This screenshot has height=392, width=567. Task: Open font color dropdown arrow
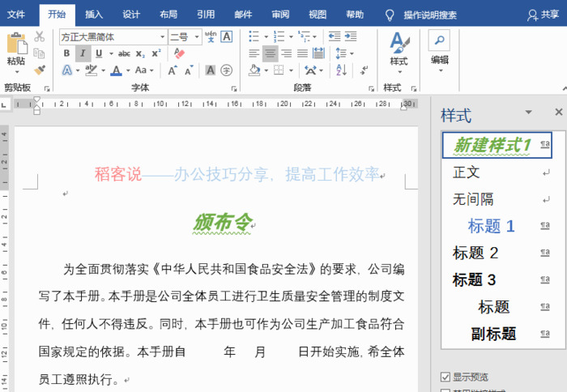coord(128,70)
